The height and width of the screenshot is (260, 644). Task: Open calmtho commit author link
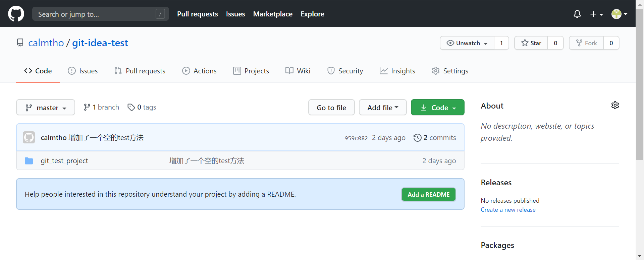pyautogui.click(x=54, y=138)
